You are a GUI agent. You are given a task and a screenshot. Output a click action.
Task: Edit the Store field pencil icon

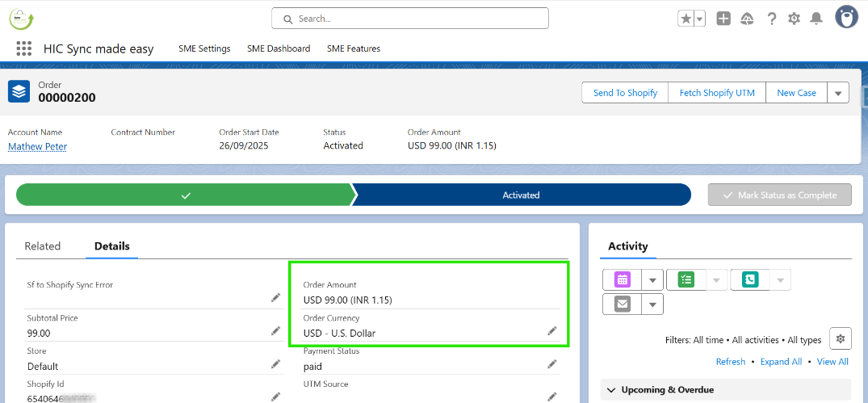(x=275, y=364)
